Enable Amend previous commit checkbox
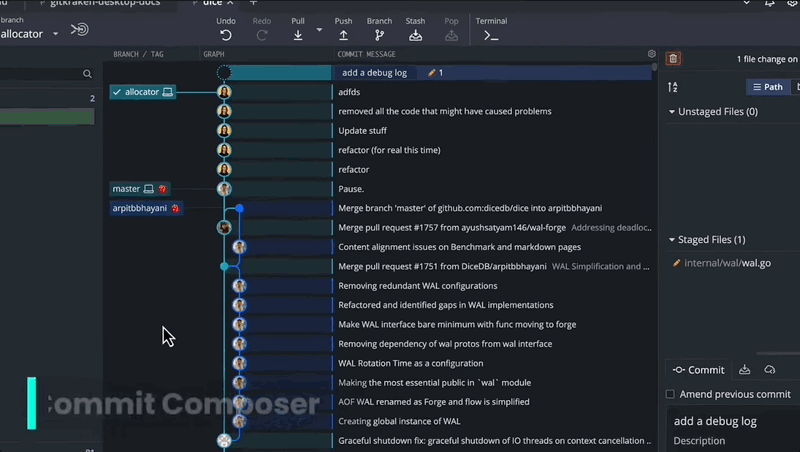The height and width of the screenshot is (452, 800). click(x=670, y=394)
